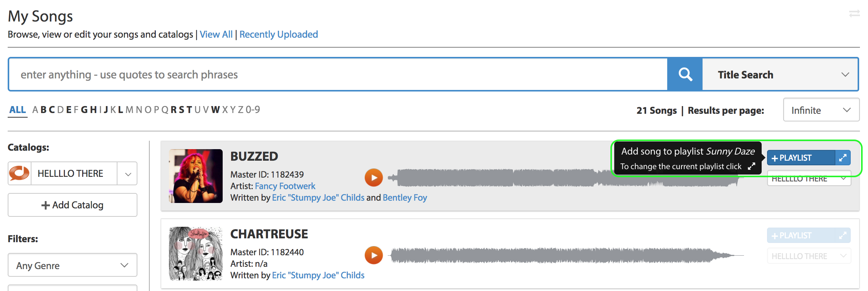The width and height of the screenshot is (868, 291).
Task: Open the View All link
Action: coord(216,35)
